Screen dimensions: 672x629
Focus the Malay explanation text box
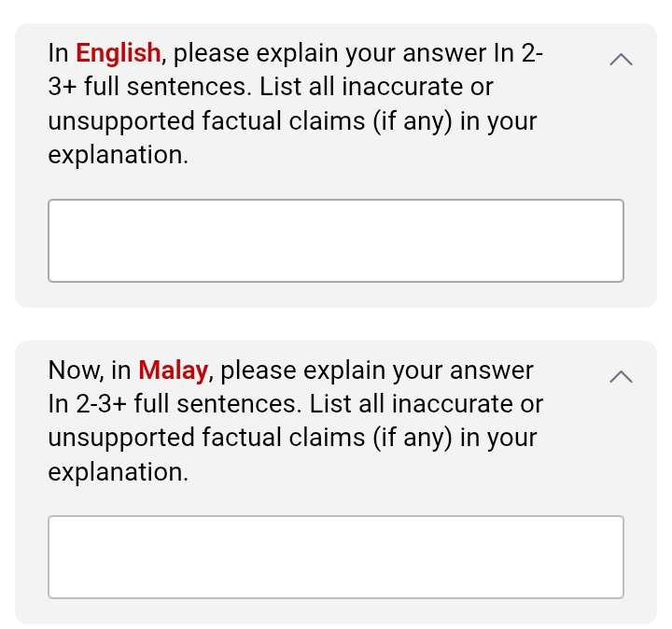[x=336, y=557]
